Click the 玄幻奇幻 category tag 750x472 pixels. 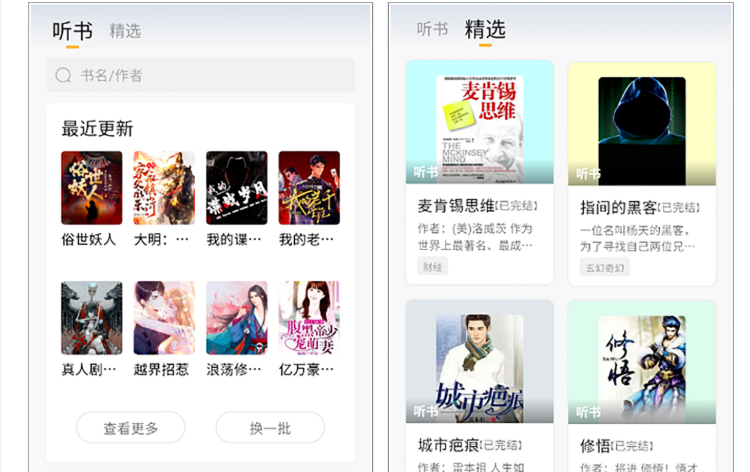click(605, 268)
